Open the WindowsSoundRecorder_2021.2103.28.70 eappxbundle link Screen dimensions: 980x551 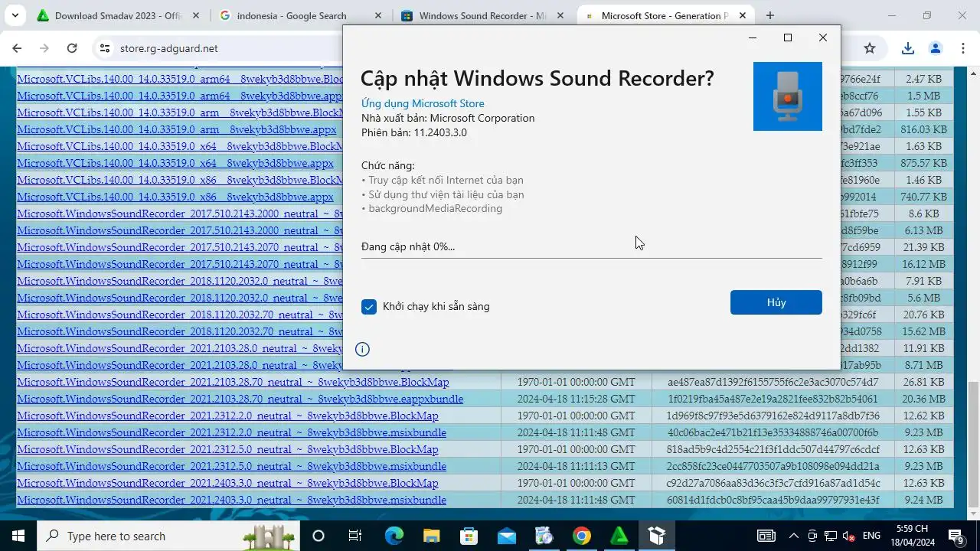tap(240, 399)
